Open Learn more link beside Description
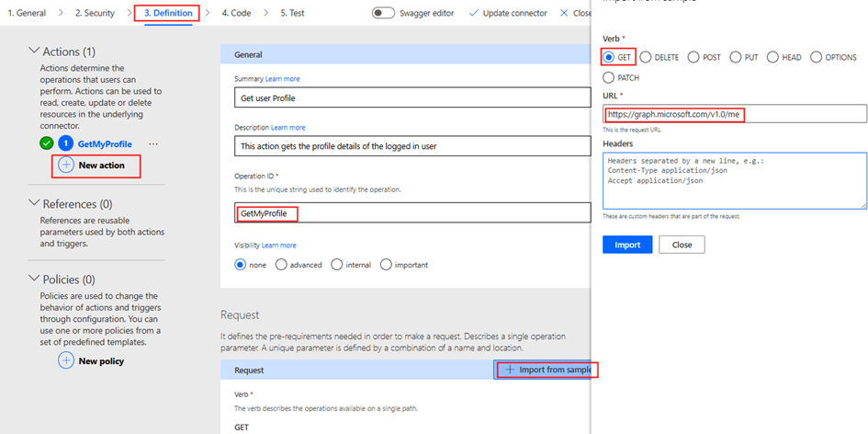Image resolution: width=868 pixels, height=434 pixels. 287,128
